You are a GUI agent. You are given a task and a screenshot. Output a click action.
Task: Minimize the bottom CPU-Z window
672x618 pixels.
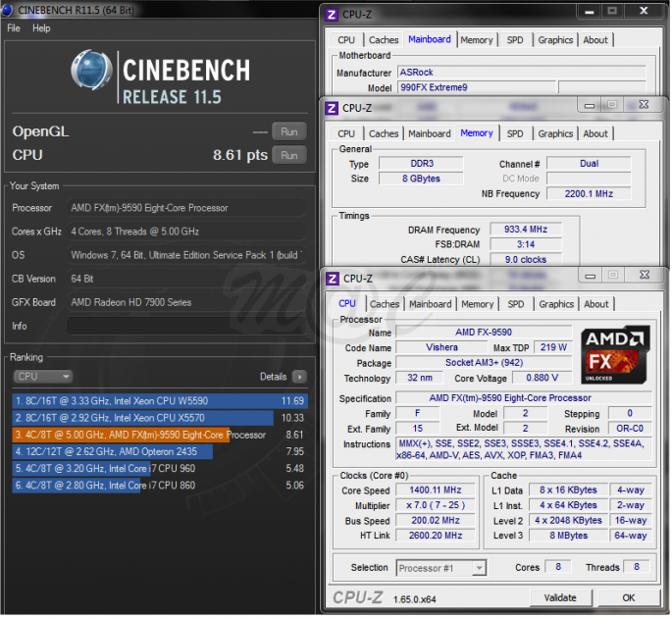click(589, 277)
